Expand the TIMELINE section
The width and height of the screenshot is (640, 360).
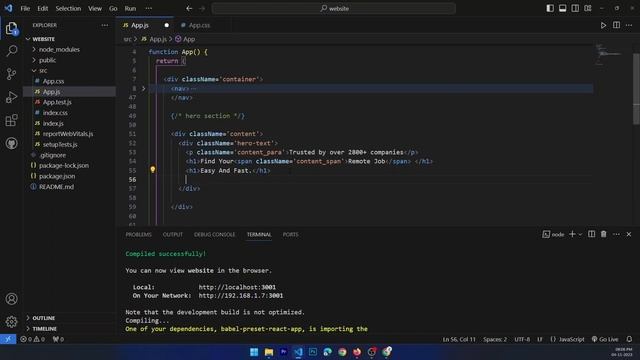coord(44,329)
